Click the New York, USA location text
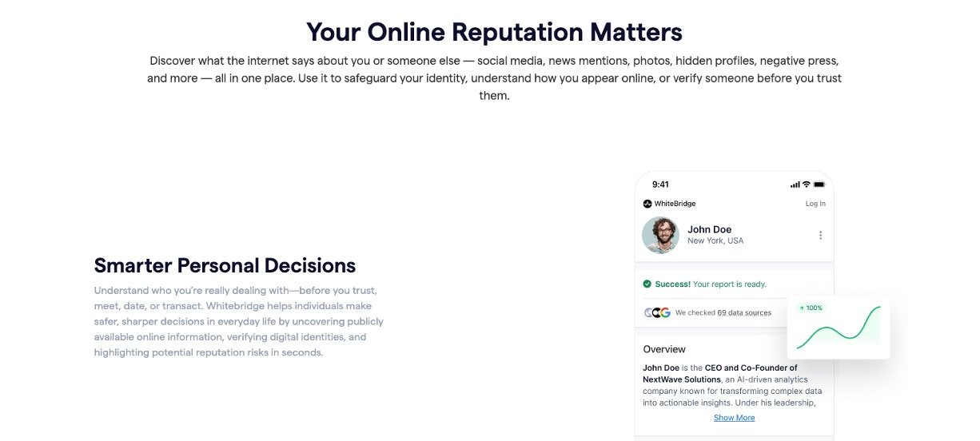Image resolution: width=980 pixels, height=441 pixels. click(x=715, y=241)
